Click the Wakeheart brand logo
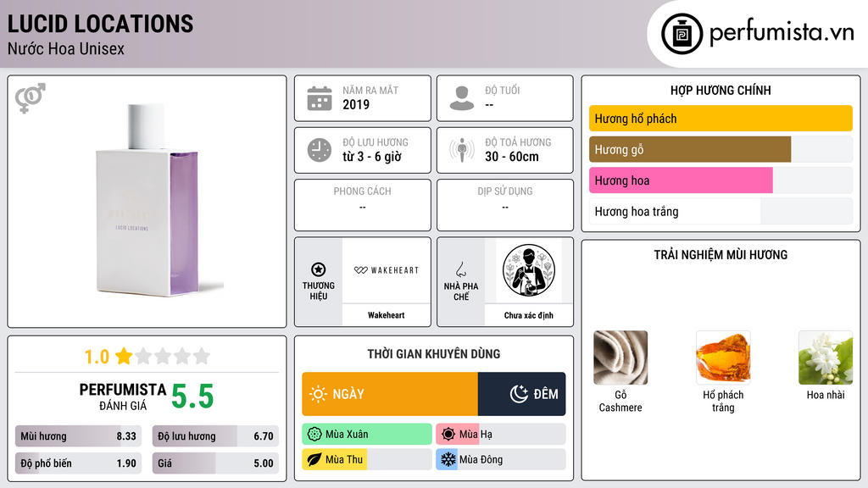Screen dimensions: 868x488 [387, 270]
